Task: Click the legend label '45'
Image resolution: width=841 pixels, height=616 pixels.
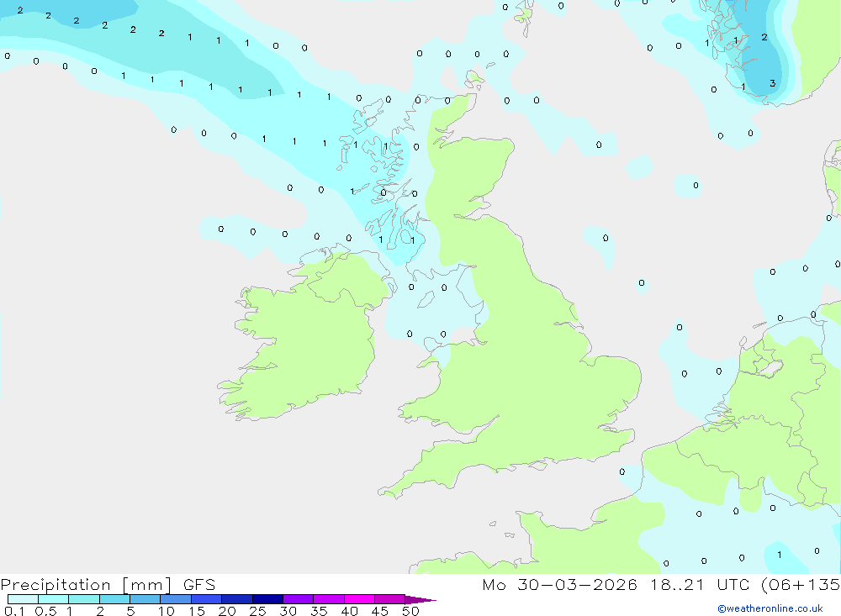Action: point(380,611)
